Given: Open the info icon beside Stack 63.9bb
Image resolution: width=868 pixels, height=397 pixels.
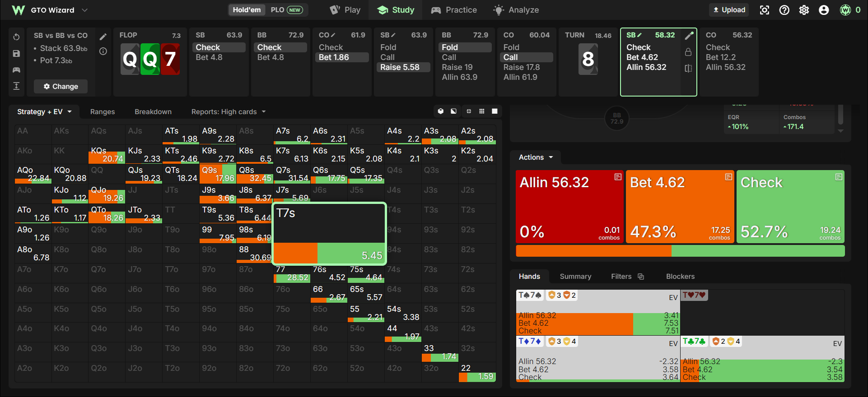Looking at the screenshot, I should pyautogui.click(x=103, y=51).
